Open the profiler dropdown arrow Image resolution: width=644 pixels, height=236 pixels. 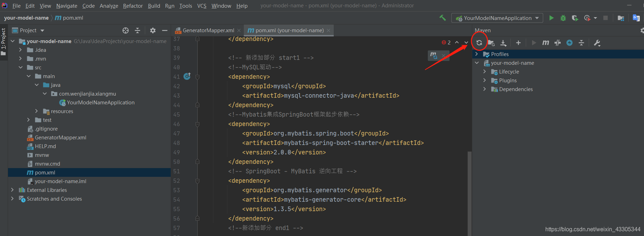pyautogui.click(x=595, y=18)
